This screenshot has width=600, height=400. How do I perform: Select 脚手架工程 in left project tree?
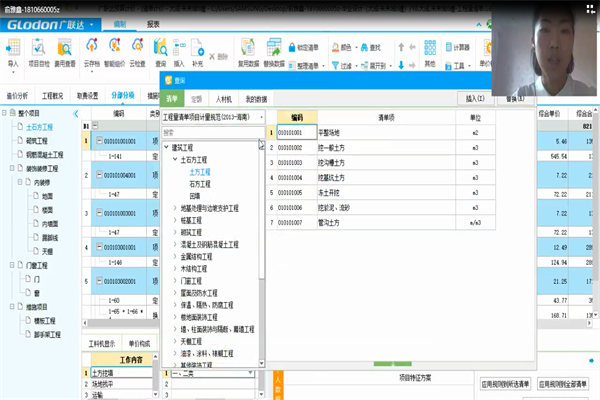47,335
